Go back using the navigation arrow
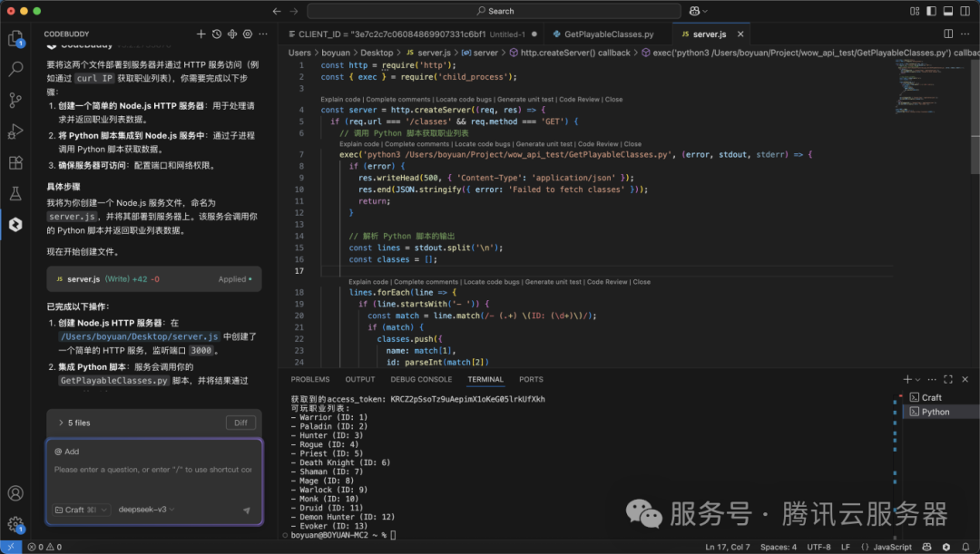The height and width of the screenshot is (554, 980). (x=277, y=11)
